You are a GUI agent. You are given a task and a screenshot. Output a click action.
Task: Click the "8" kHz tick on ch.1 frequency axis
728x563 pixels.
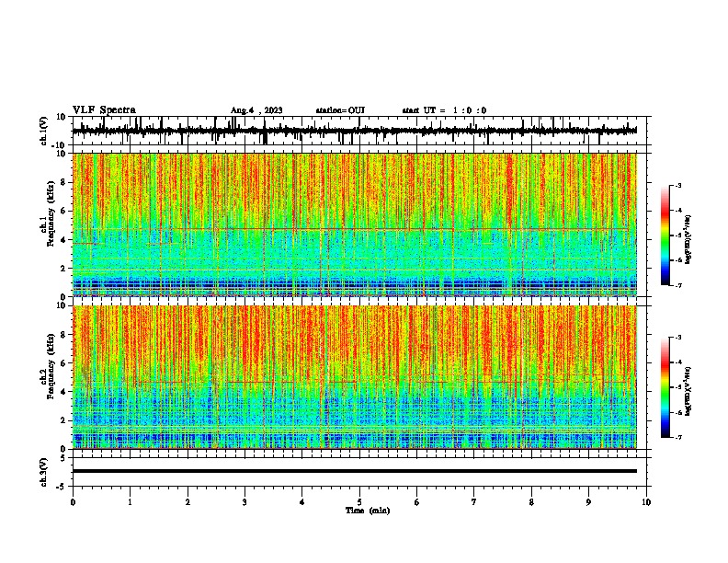[64, 182]
